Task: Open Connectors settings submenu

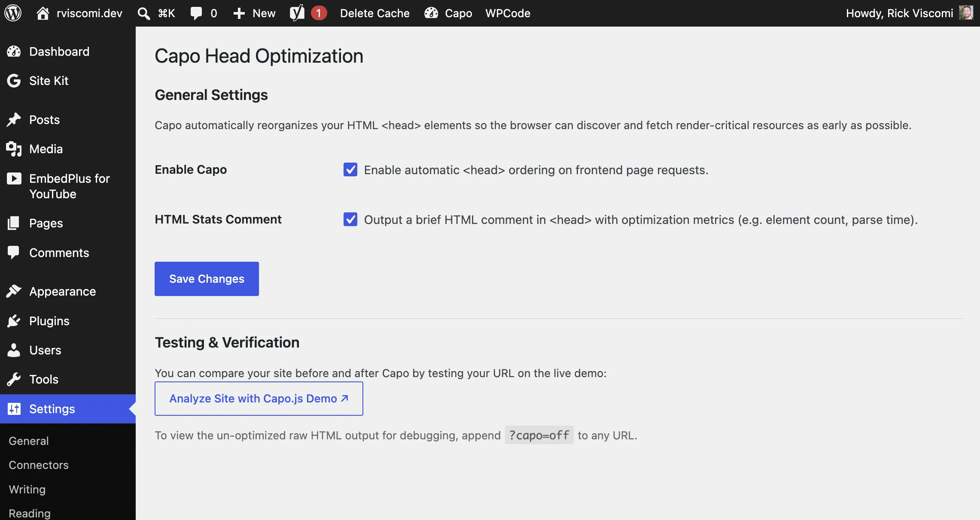Action: coord(38,465)
